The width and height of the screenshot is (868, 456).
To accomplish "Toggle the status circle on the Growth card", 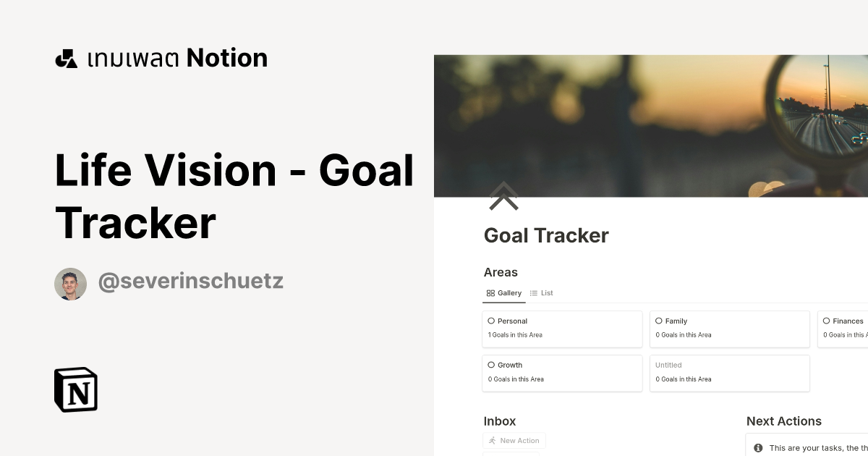I will point(493,365).
